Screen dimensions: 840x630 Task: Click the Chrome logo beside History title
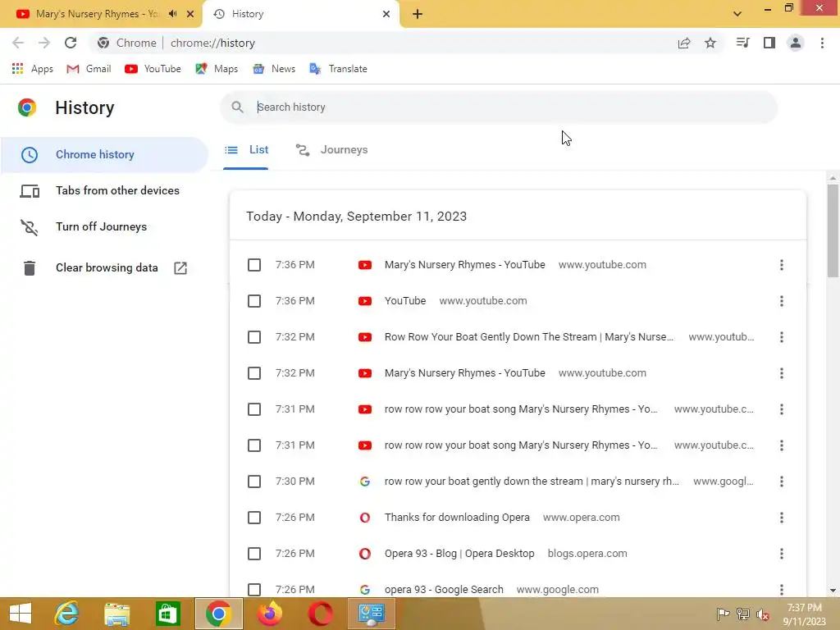click(x=27, y=107)
